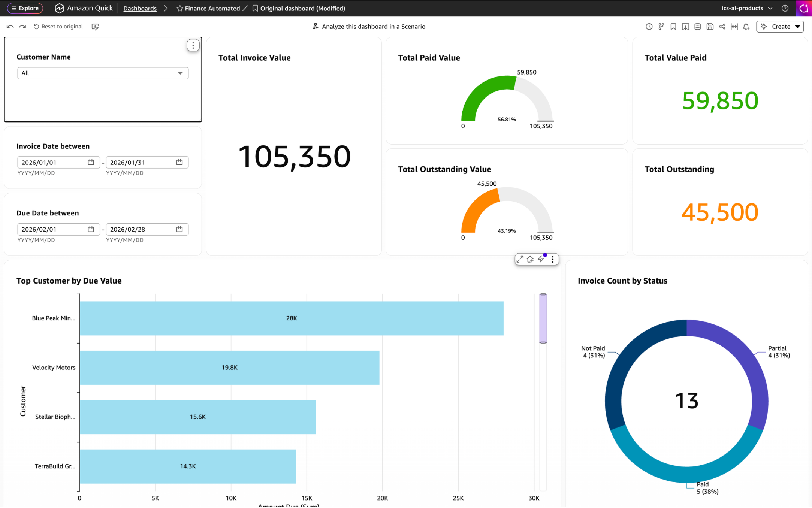Expand the Create dropdown button
Viewport: 812px width, 508px height.
(x=780, y=27)
